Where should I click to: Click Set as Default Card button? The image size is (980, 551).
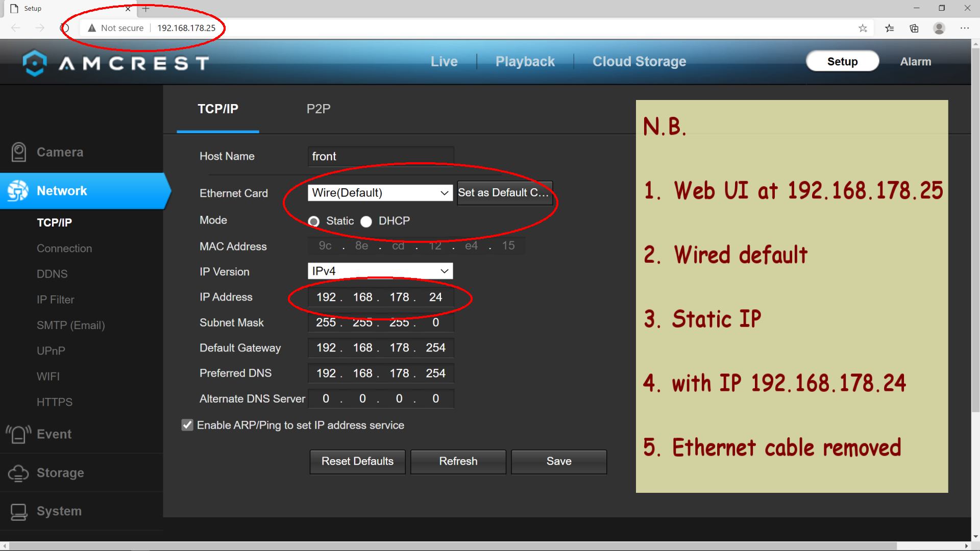[x=505, y=193]
